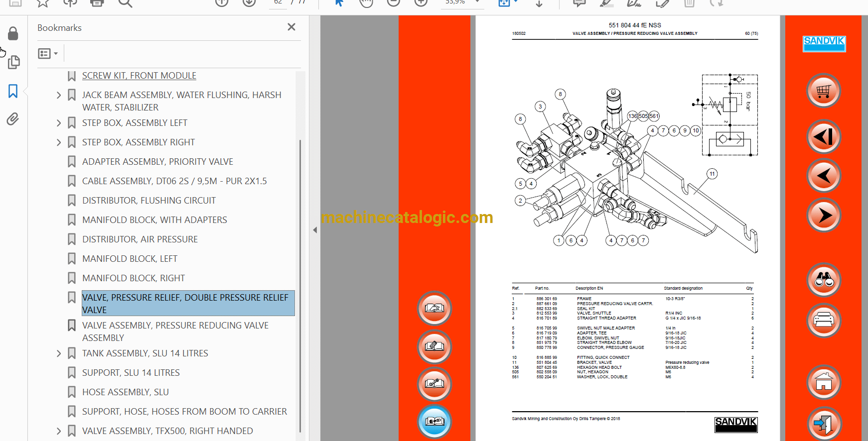Open the CABLE ASSEMBLY, DT06 2S bookmark
The width and height of the screenshot is (868, 441).
174,181
